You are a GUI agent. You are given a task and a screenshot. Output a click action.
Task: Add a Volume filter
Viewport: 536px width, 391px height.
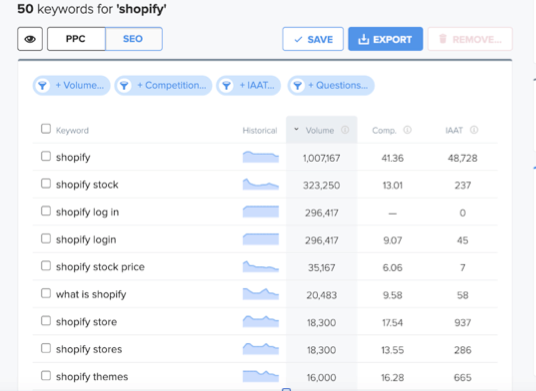[x=71, y=85]
